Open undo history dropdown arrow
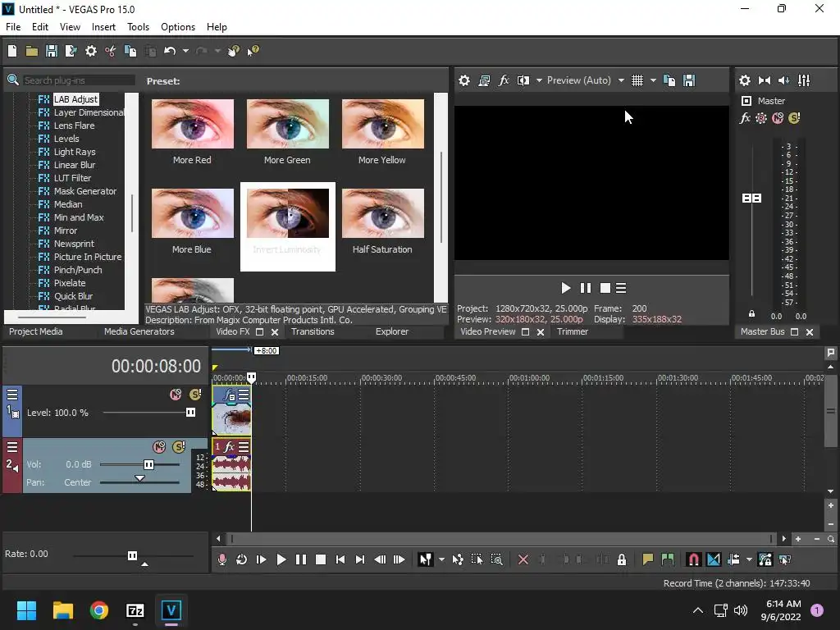This screenshot has height=630, width=840. [x=185, y=51]
